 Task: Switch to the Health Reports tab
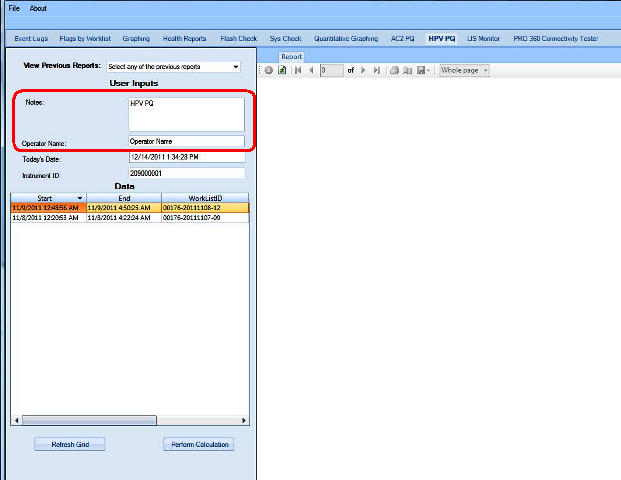click(184, 38)
